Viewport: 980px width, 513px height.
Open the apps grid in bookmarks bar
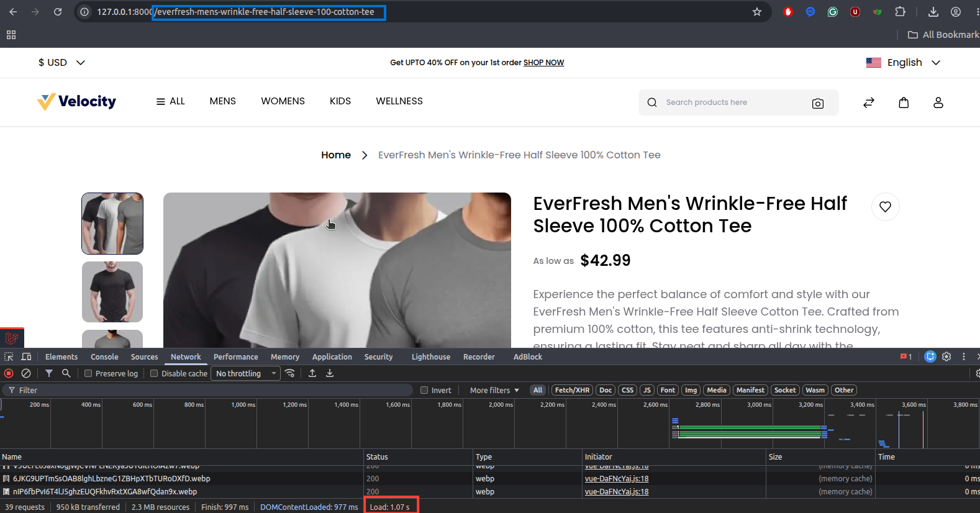(11, 35)
